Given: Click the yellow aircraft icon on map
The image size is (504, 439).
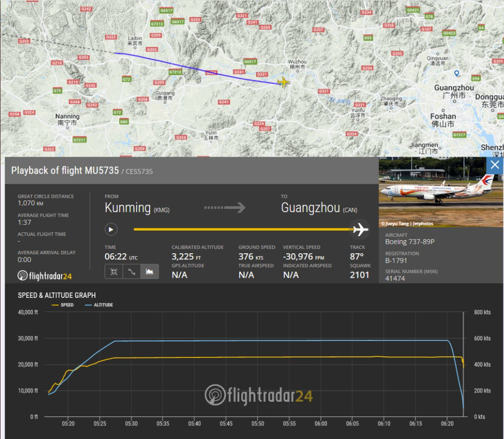Looking at the screenshot, I should coord(283,82).
